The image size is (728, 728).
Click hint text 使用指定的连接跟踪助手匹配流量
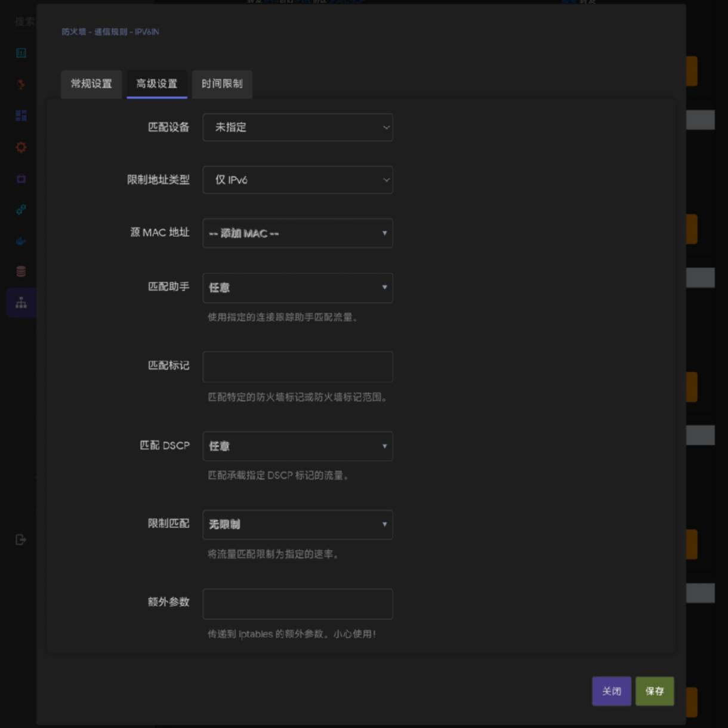click(x=283, y=317)
